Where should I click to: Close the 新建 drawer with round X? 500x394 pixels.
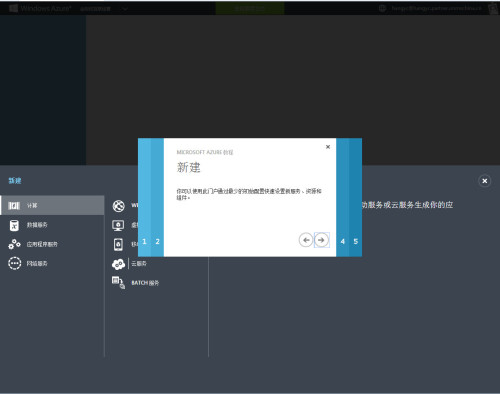coord(484,181)
